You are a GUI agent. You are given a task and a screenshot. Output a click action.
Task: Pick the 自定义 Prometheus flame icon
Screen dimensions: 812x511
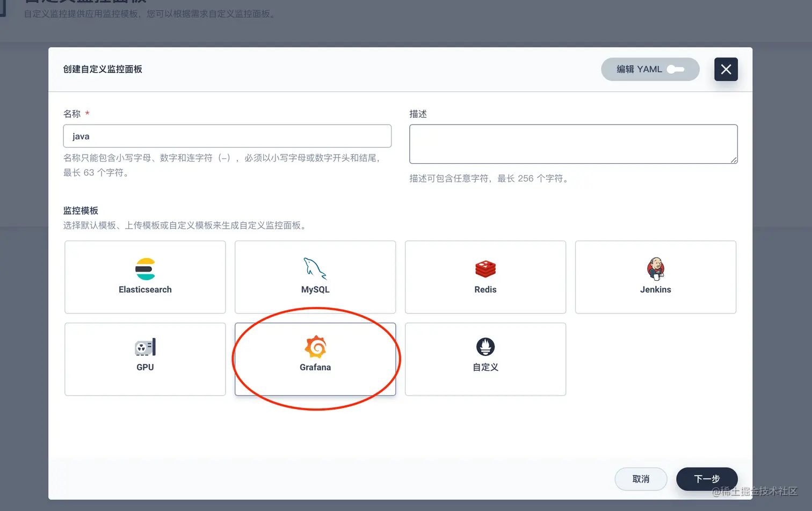[x=485, y=347]
